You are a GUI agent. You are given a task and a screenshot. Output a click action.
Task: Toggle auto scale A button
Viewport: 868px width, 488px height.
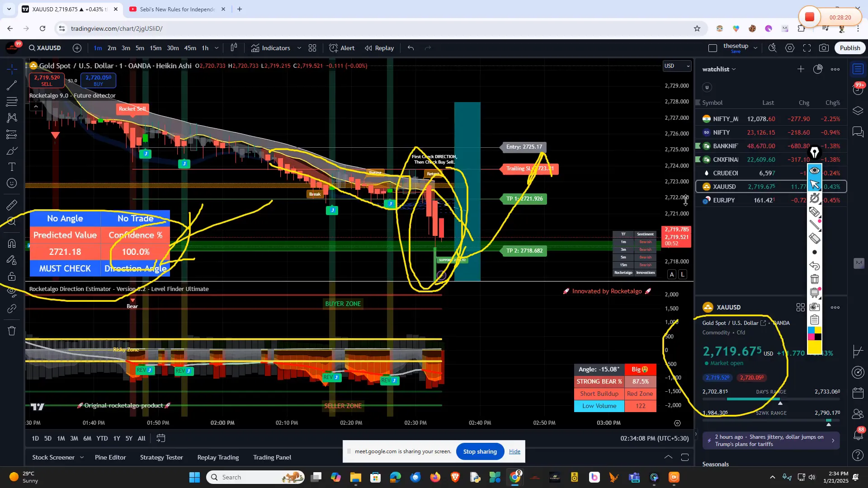672,274
